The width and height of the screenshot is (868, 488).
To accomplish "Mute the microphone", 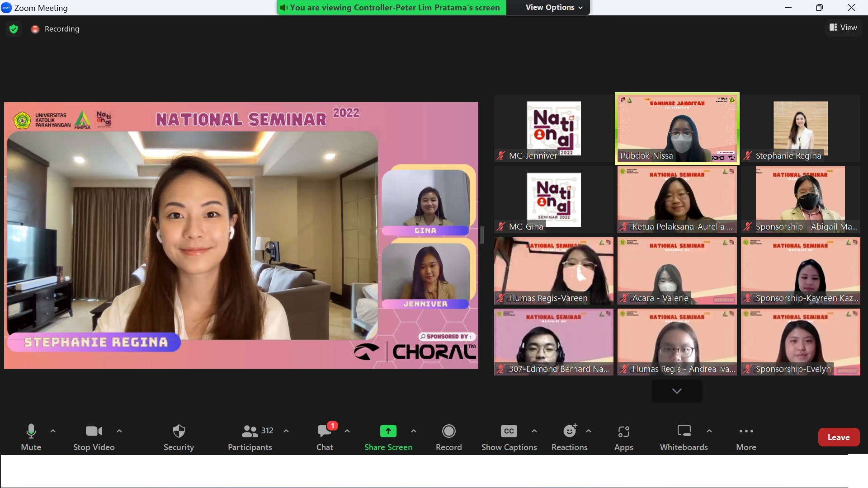I will 31,432.
